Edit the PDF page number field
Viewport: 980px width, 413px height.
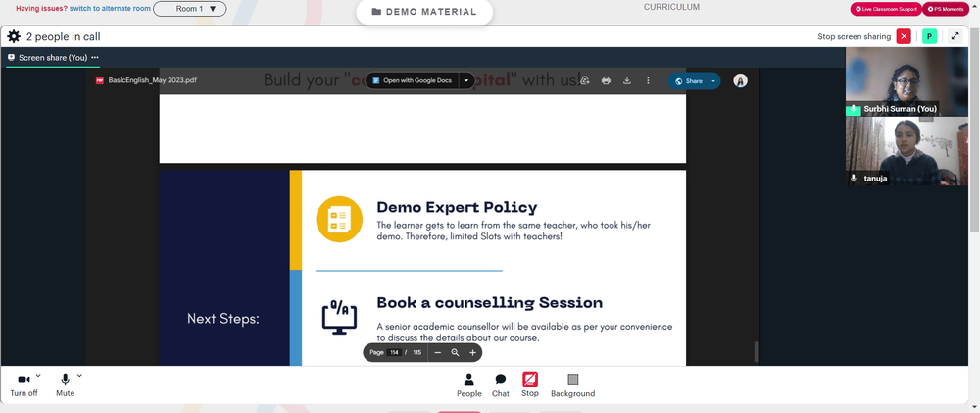click(394, 352)
